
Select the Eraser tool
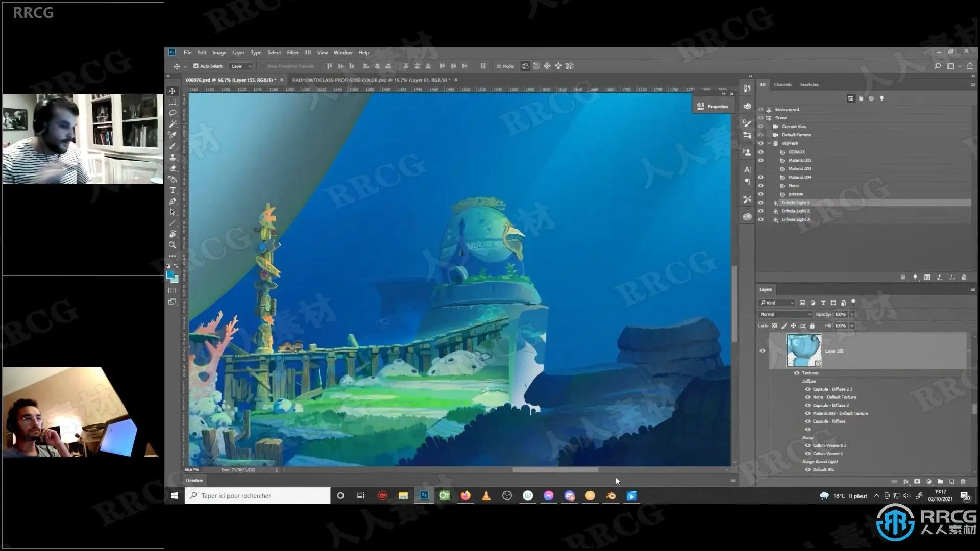(173, 168)
